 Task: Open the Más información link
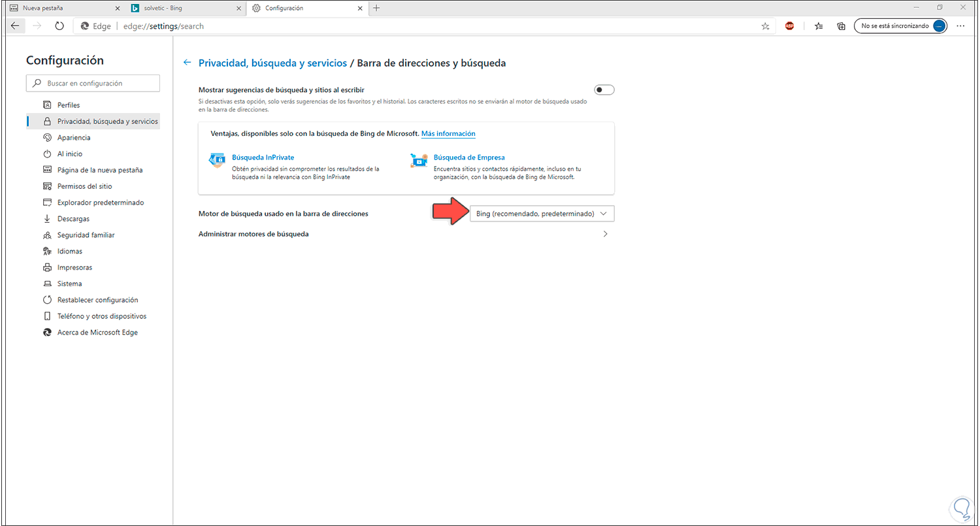pos(448,134)
